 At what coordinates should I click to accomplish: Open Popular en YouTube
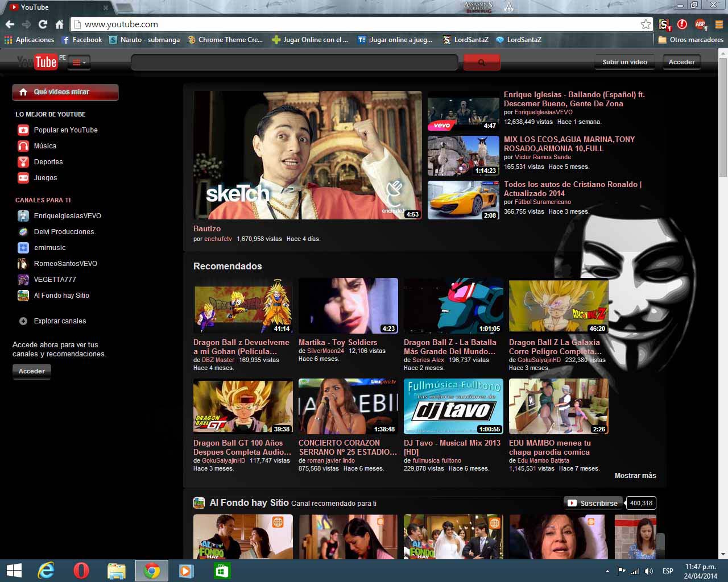(x=65, y=130)
